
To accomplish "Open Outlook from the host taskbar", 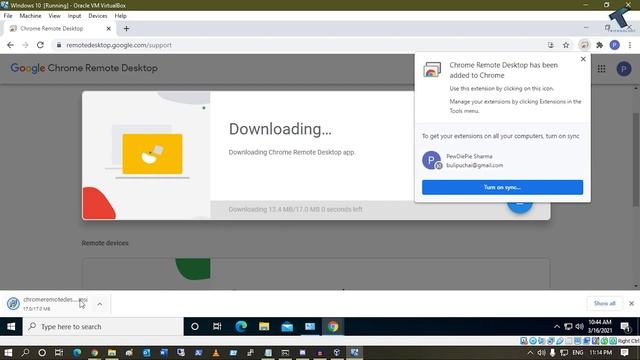I will 147,353.
